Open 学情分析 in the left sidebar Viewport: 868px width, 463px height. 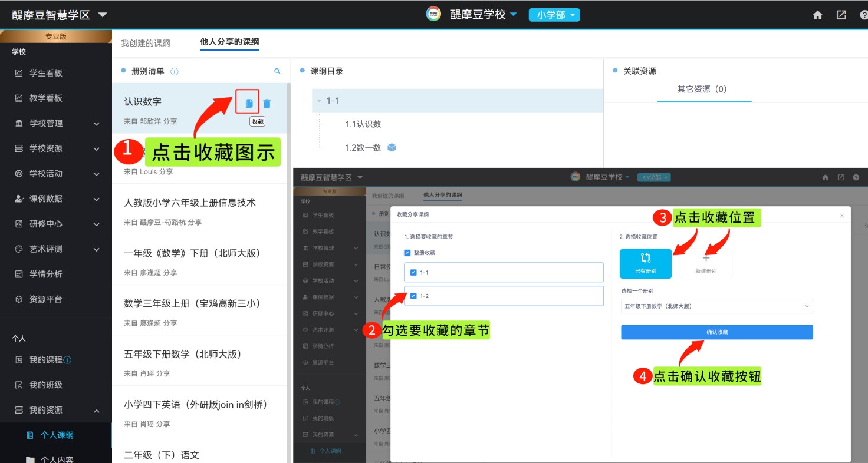(x=46, y=274)
